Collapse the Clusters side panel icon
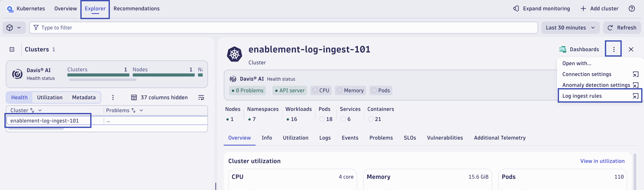Screen dimensions: 644x190 point(12,49)
